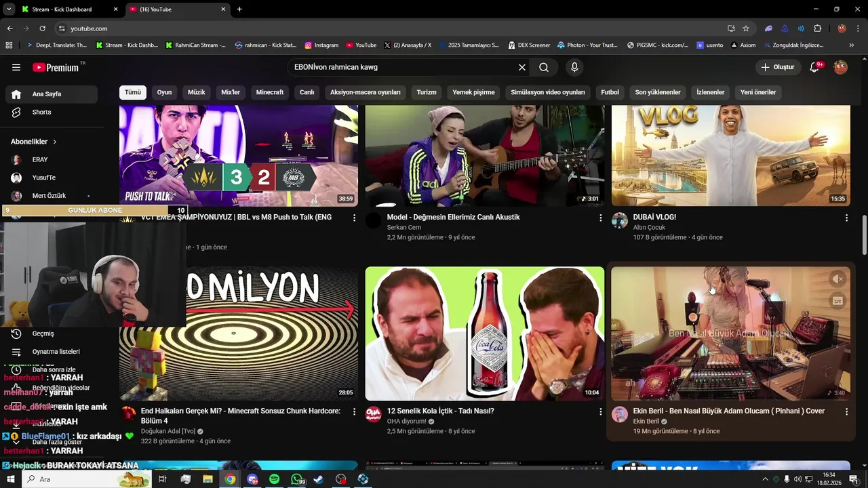Play Model Canlı Akustik thumbnail
The image size is (868, 488).
click(485, 156)
